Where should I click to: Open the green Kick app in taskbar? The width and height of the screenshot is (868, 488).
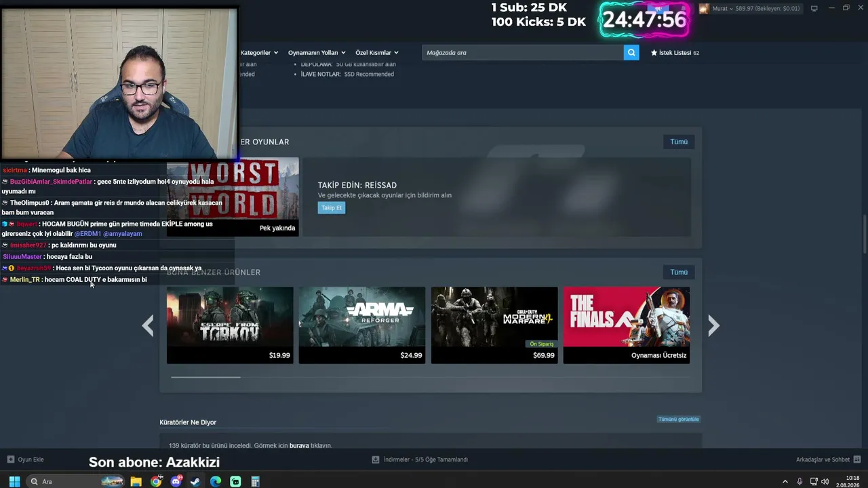235,481
